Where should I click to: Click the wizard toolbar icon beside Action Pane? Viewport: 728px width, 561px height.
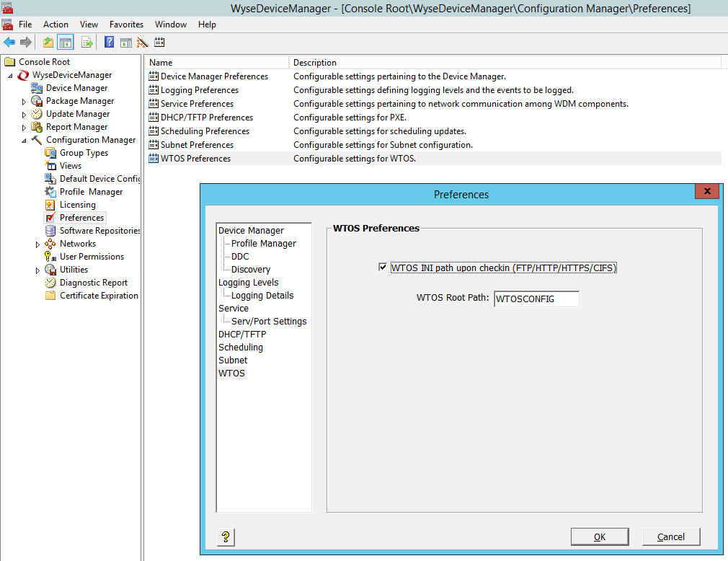coord(143,43)
